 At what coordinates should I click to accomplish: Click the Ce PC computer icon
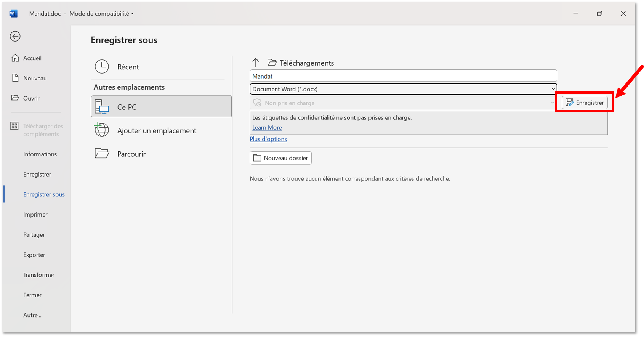tap(102, 107)
